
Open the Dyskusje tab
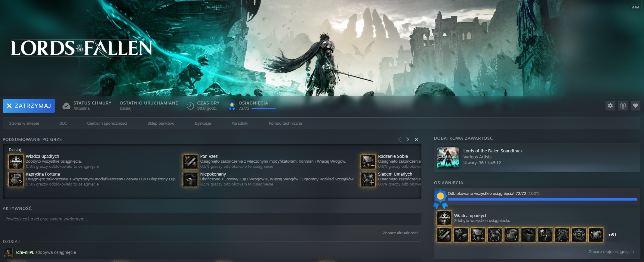tap(203, 123)
